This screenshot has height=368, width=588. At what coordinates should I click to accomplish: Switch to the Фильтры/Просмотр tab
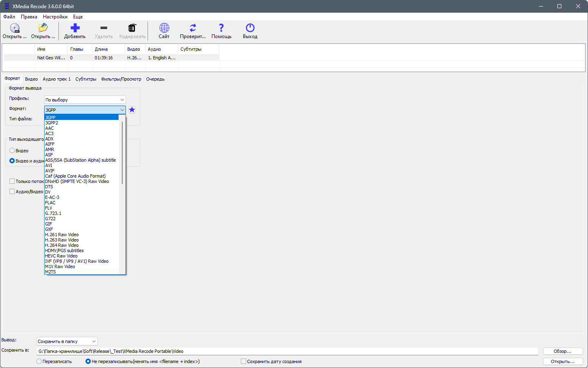[x=121, y=79]
